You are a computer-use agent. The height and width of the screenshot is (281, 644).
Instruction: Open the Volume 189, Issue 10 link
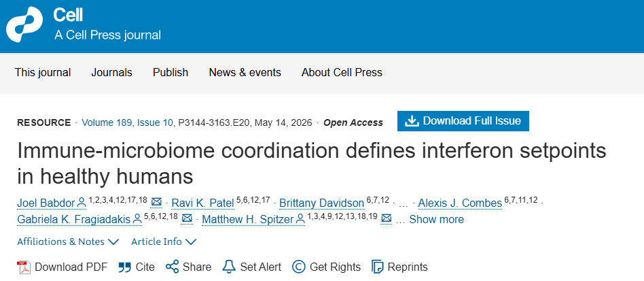tap(127, 122)
